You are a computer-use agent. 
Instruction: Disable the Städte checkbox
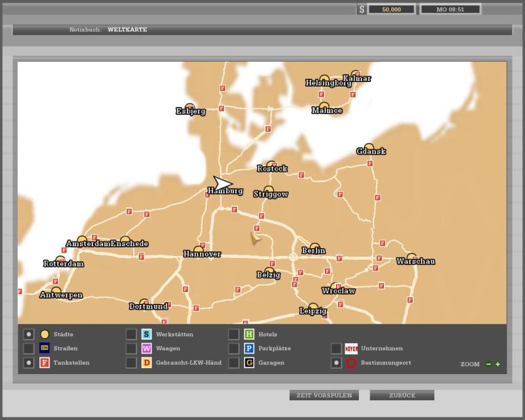[x=29, y=334]
